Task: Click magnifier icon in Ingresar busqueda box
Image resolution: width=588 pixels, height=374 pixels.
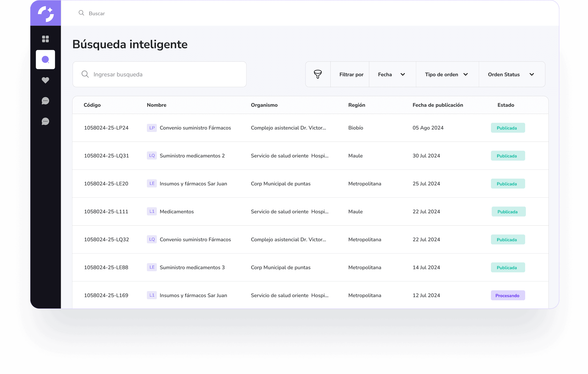Action: pyautogui.click(x=85, y=74)
